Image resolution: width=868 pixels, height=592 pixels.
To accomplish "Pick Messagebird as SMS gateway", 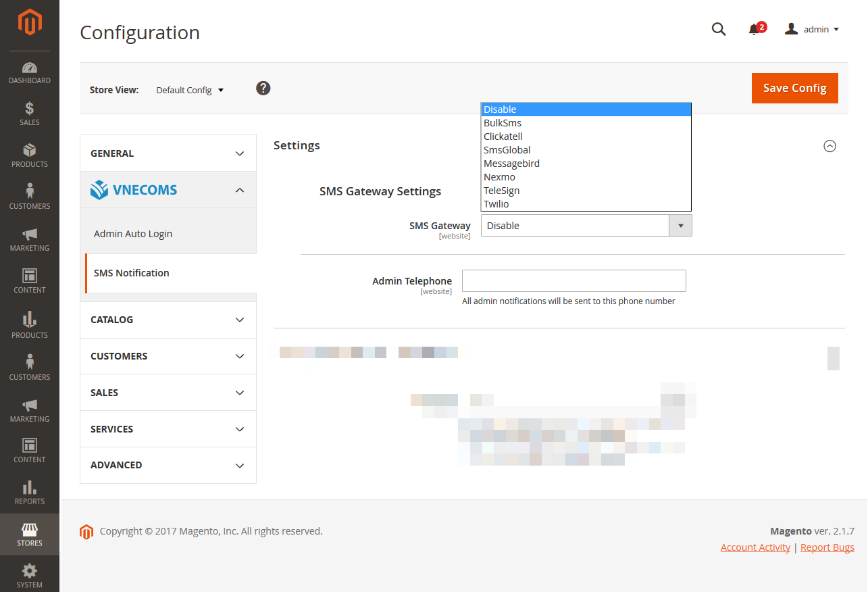I will [x=586, y=164].
